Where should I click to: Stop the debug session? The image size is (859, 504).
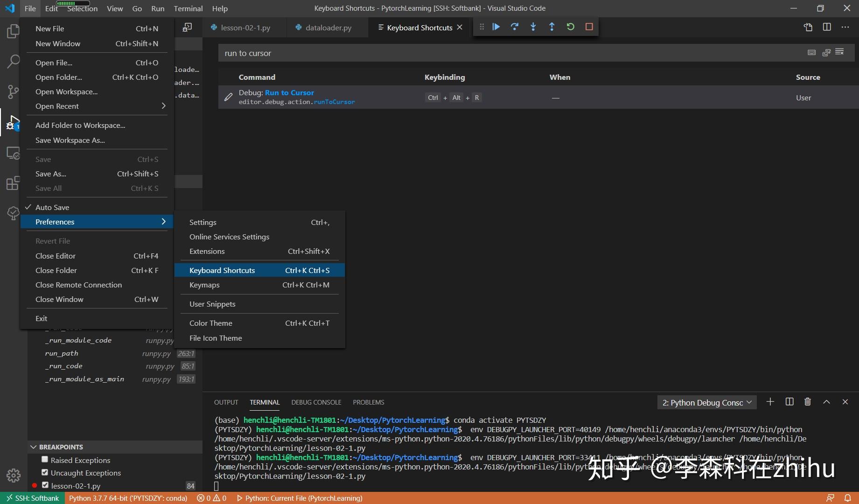click(x=589, y=27)
